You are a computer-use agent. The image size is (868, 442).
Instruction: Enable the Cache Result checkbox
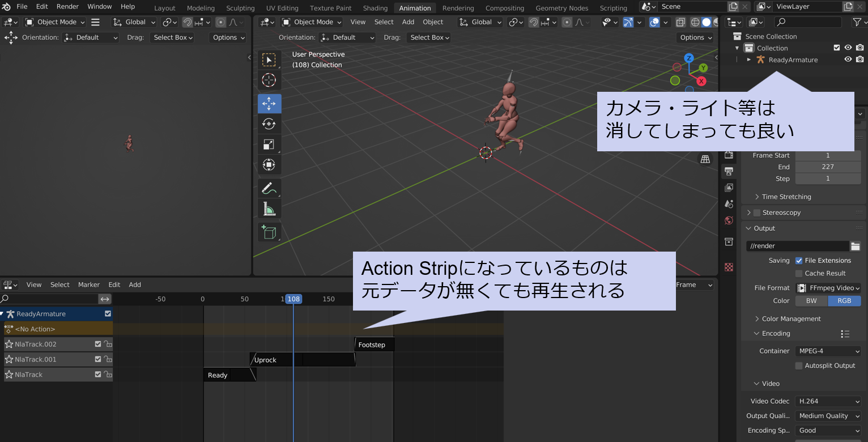(799, 273)
